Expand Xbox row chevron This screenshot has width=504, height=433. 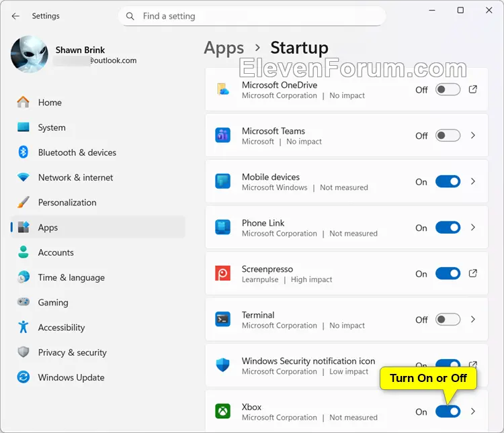click(x=473, y=412)
